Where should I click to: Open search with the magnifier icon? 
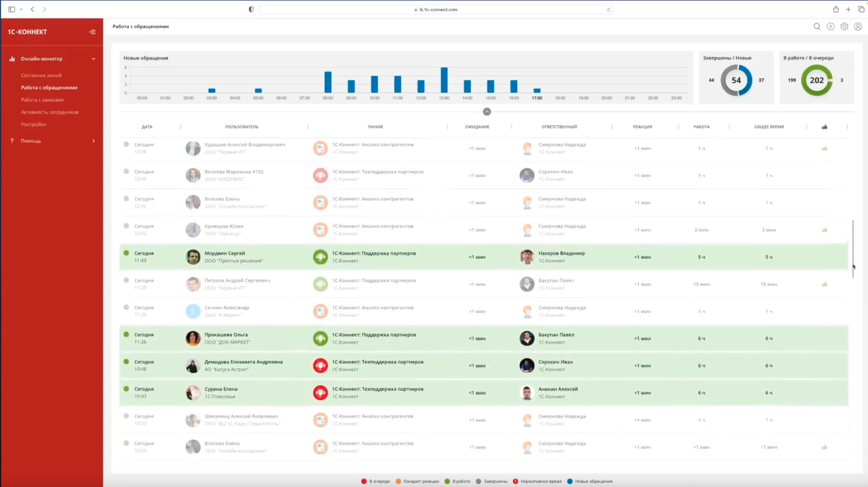pos(817,27)
